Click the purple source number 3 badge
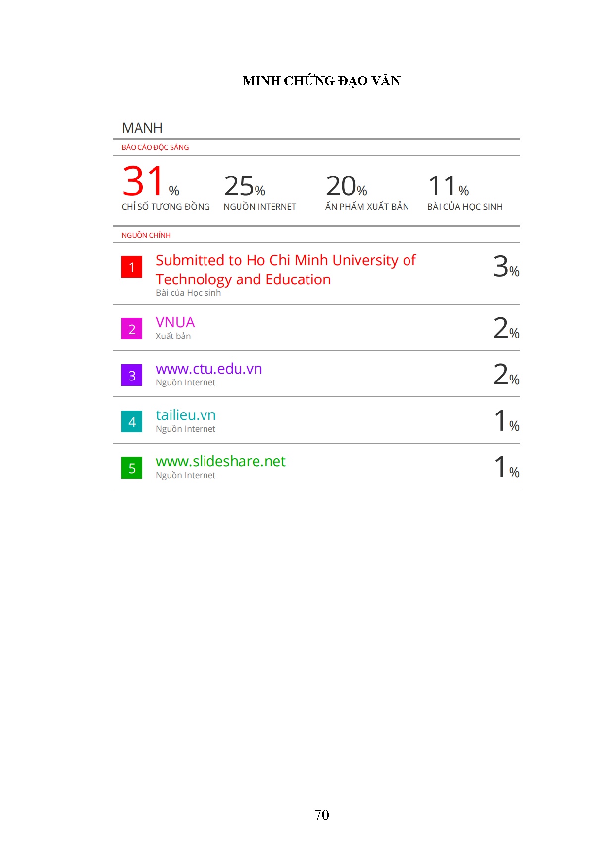The width and height of the screenshot is (614, 868). (x=132, y=375)
